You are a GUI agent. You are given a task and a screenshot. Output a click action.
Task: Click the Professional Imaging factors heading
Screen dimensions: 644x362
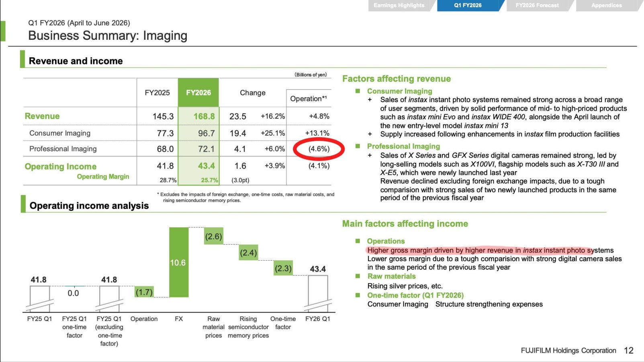[403, 146]
